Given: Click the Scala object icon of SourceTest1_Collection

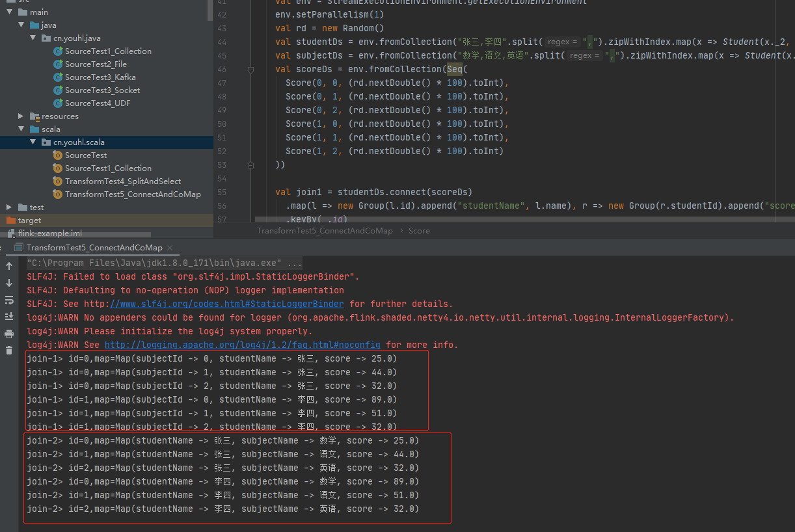Looking at the screenshot, I should [x=58, y=168].
